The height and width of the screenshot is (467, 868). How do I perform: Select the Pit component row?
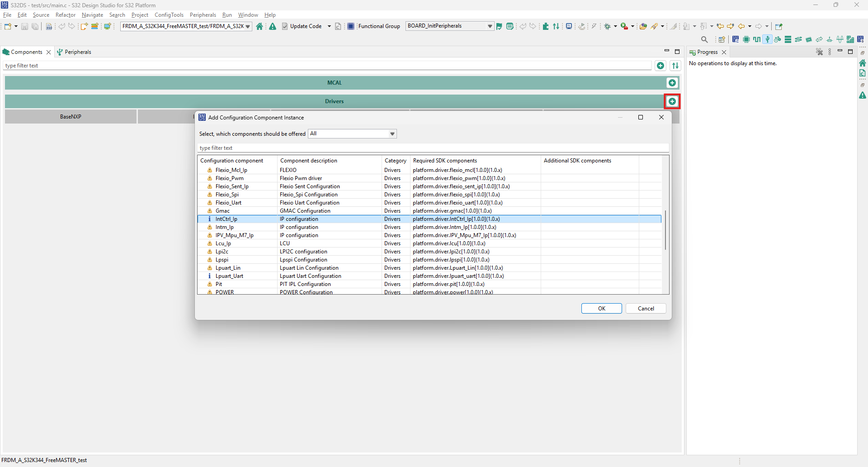click(429, 284)
